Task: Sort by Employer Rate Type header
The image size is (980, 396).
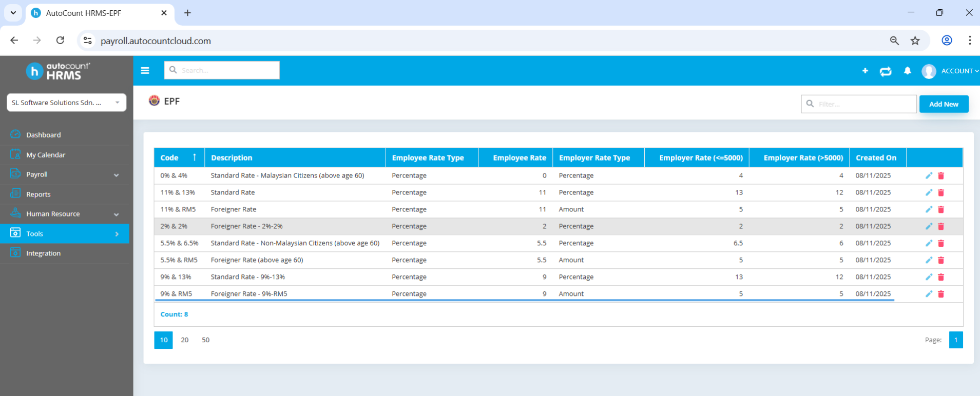Action: (599, 157)
